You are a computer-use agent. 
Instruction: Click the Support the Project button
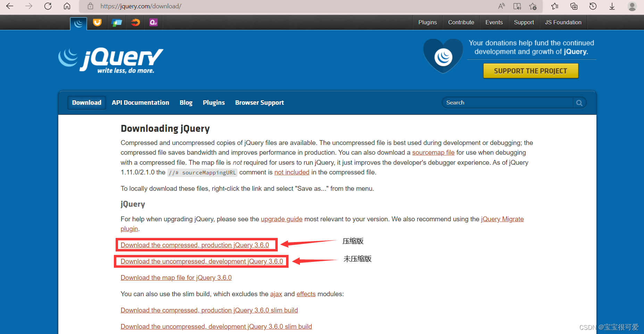530,71
